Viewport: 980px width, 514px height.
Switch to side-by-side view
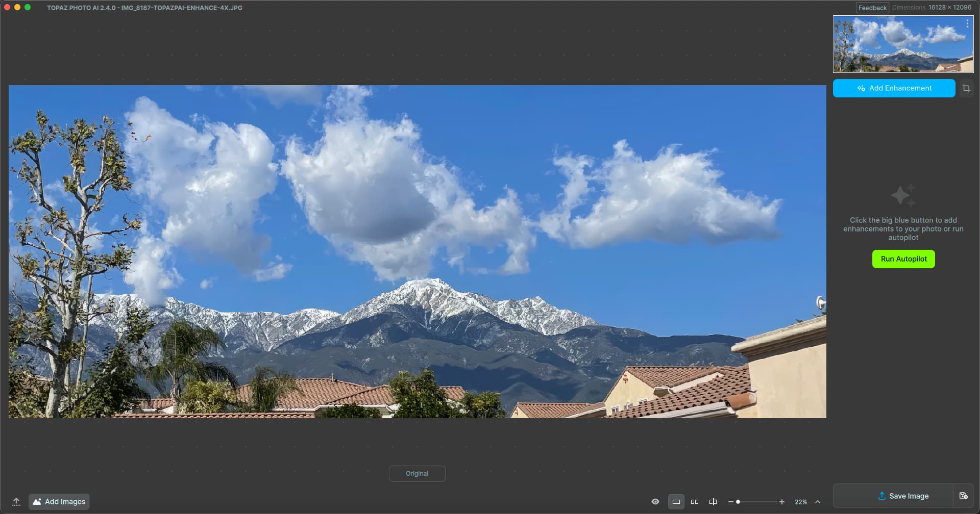[695, 502]
